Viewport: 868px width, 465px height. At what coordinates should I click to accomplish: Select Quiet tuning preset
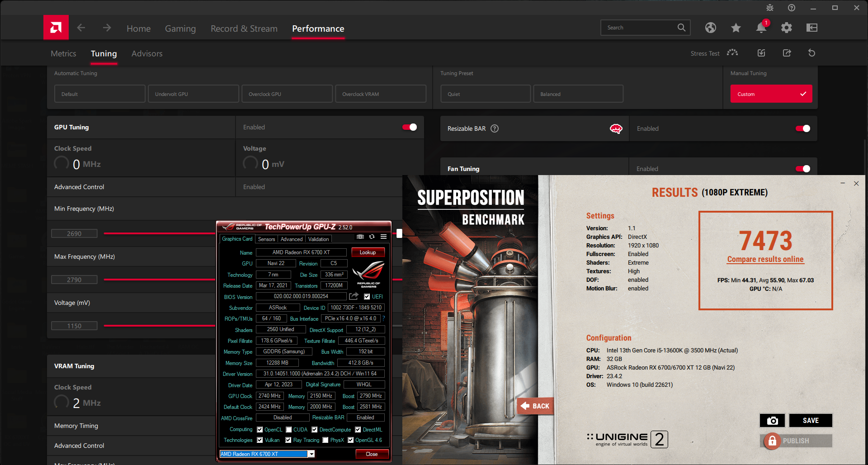pos(486,94)
